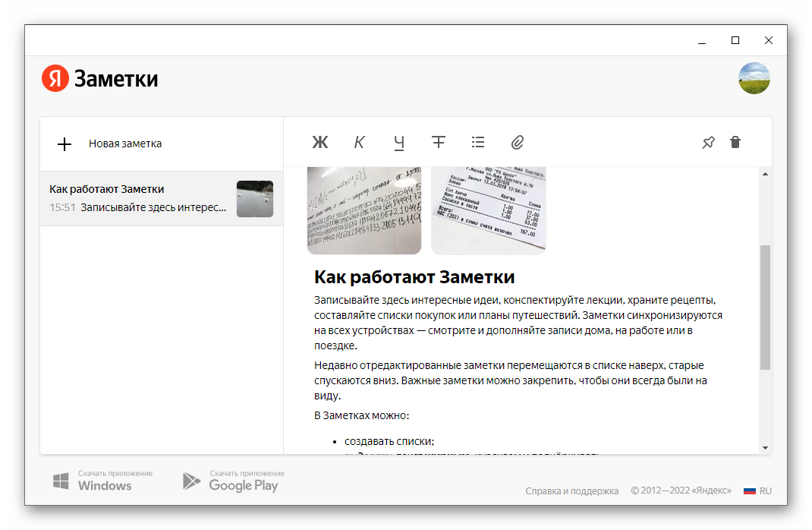
Task: Download the app from Google Play
Action: point(233,481)
